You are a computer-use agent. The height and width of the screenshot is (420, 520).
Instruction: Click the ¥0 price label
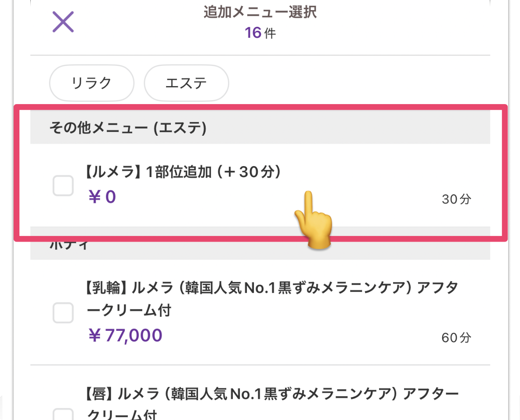click(x=102, y=197)
